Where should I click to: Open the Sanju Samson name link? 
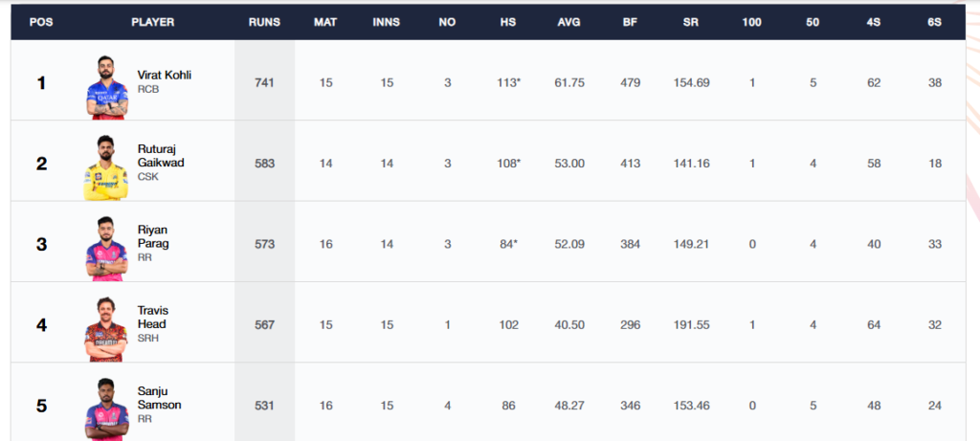tap(160, 398)
